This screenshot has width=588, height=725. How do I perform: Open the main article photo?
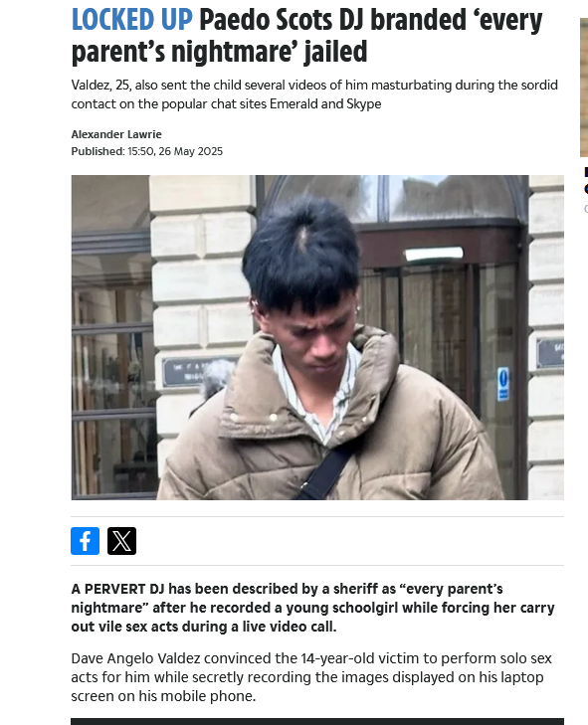tap(317, 337)
